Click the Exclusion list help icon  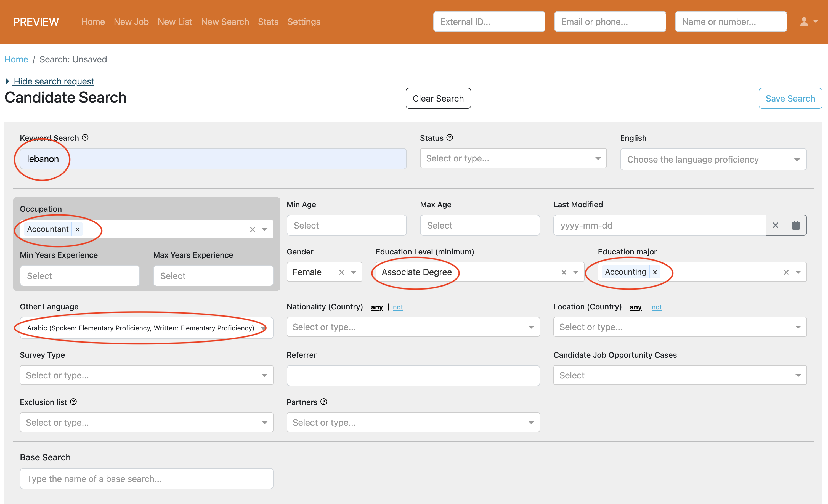(74, 402)
